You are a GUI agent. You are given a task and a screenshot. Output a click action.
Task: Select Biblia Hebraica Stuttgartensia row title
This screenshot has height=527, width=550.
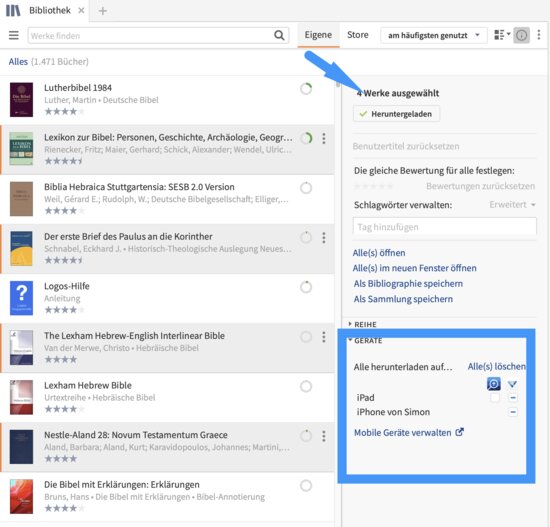(139, 187)
